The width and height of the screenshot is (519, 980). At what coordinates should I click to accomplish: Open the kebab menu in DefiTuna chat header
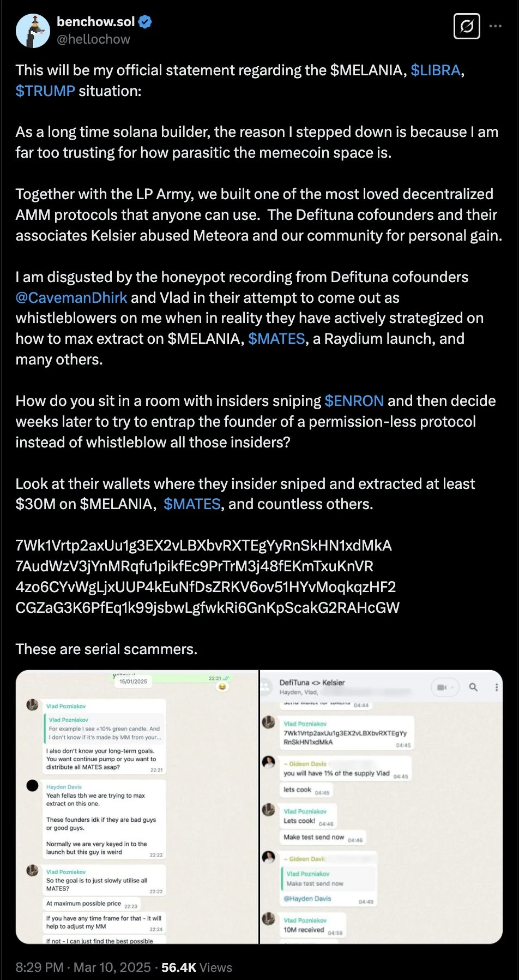pos(496,688)
